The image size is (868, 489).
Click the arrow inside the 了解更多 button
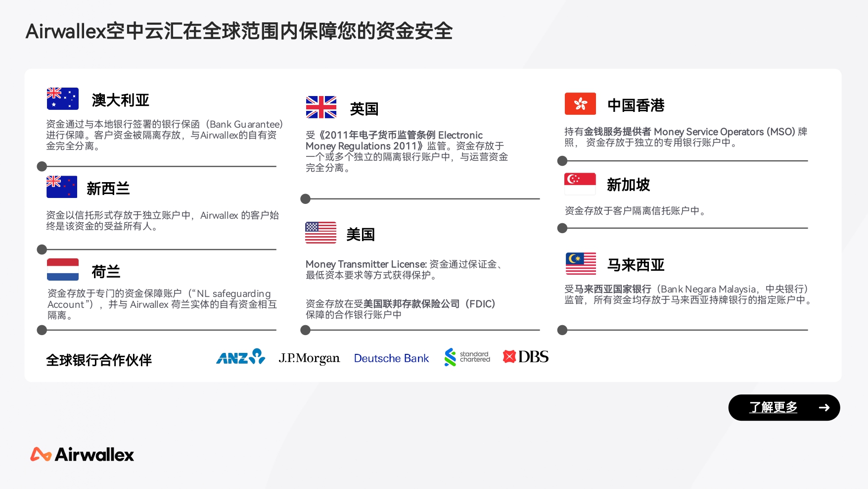(x=824, y=407)
